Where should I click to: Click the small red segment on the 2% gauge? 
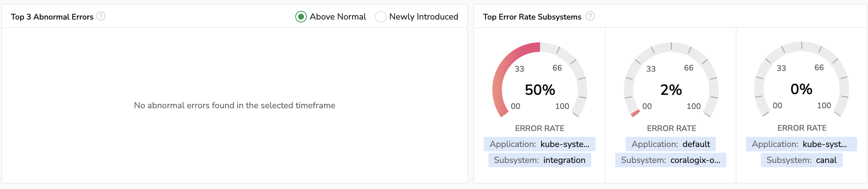[635, 113]
